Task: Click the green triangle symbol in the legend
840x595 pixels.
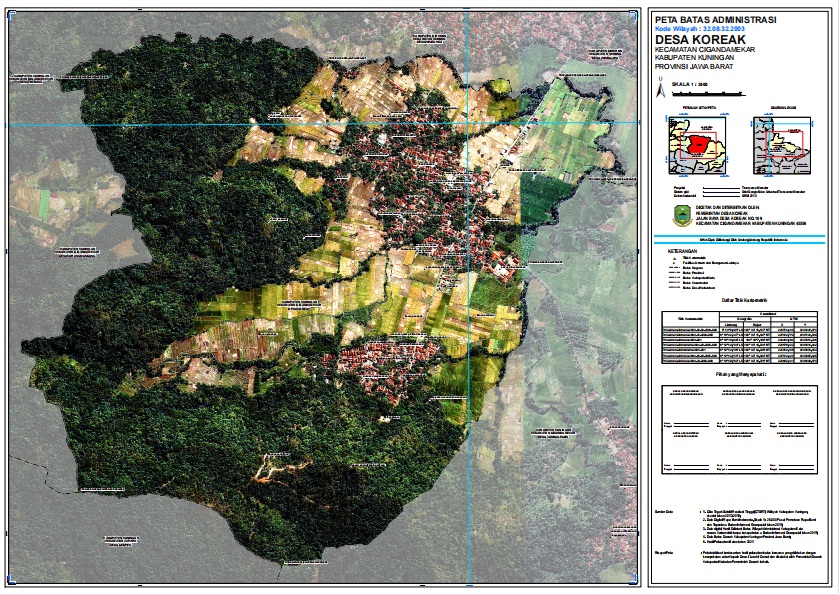Action: click(674, 258)
